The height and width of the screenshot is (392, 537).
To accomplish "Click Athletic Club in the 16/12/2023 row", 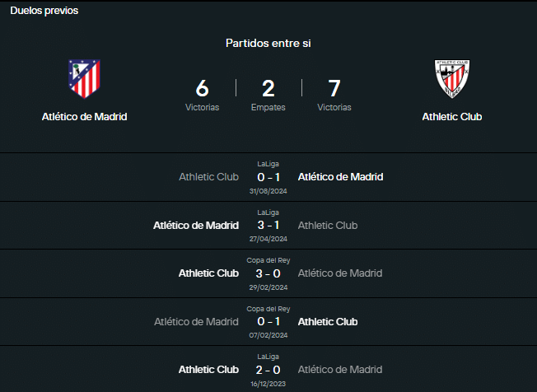I will (208, 370).
